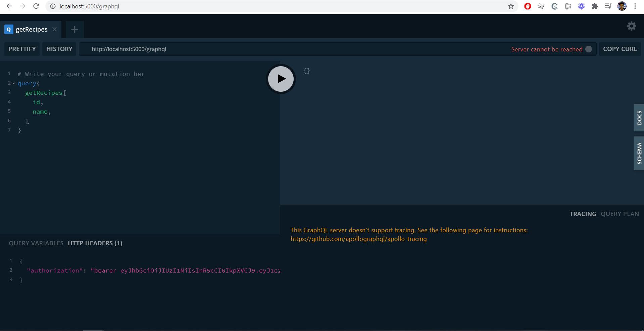The image size is (644, 331).
Task: Collapse the query block on line 2
Action: [13, 83]
